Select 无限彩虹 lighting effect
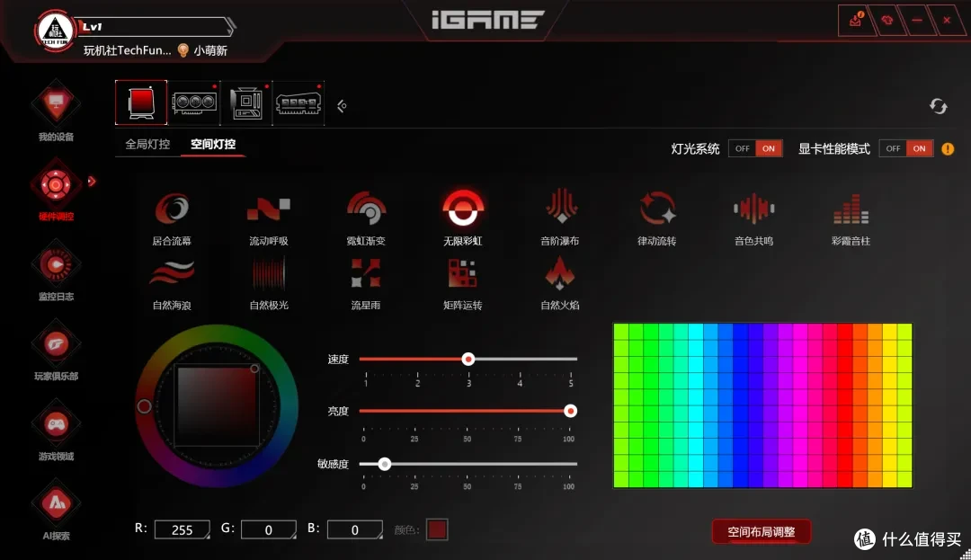Screen dimensions: 971x560 pos(463,218)
